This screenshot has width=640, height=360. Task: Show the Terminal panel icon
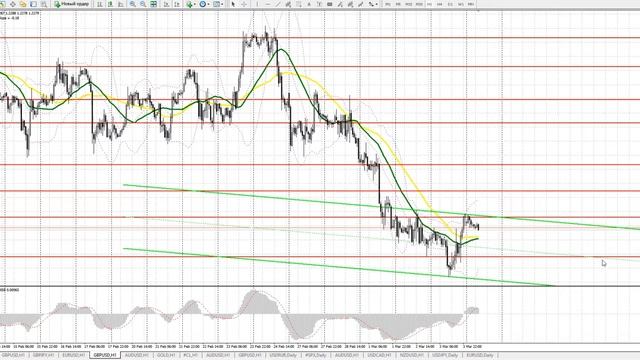pos(33,4)
